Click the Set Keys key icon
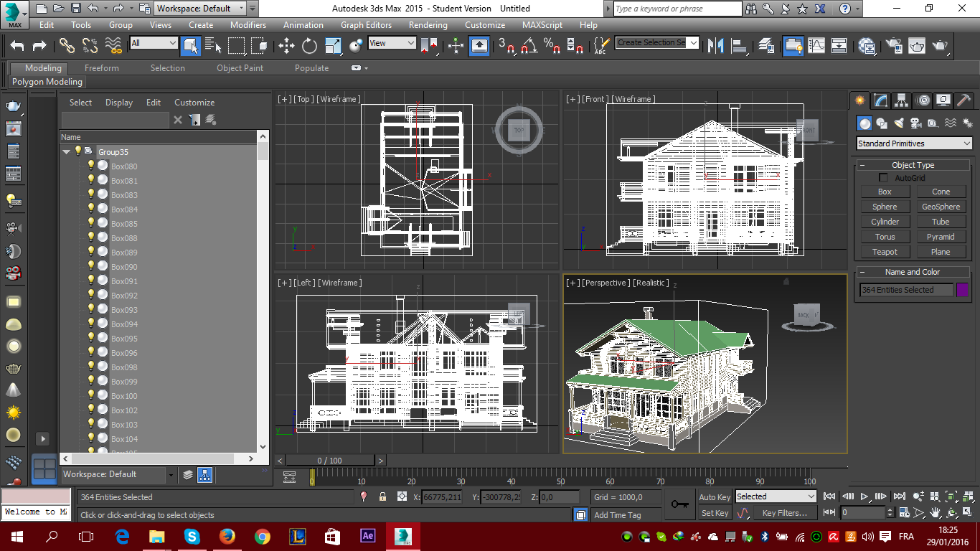The width and height of the screenshot is (980, 551). (679, 504)
